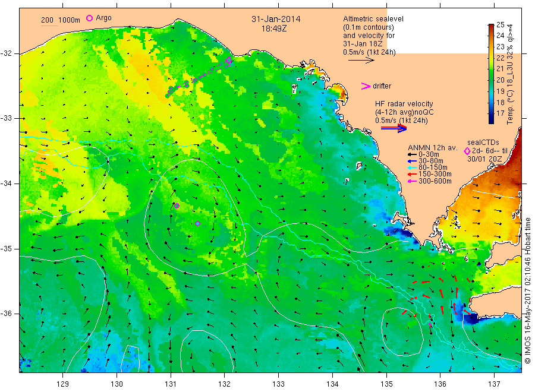Screen dimensions: 535x392
Task: Click the 'drifter' legend label
Action: click(382, 86)
